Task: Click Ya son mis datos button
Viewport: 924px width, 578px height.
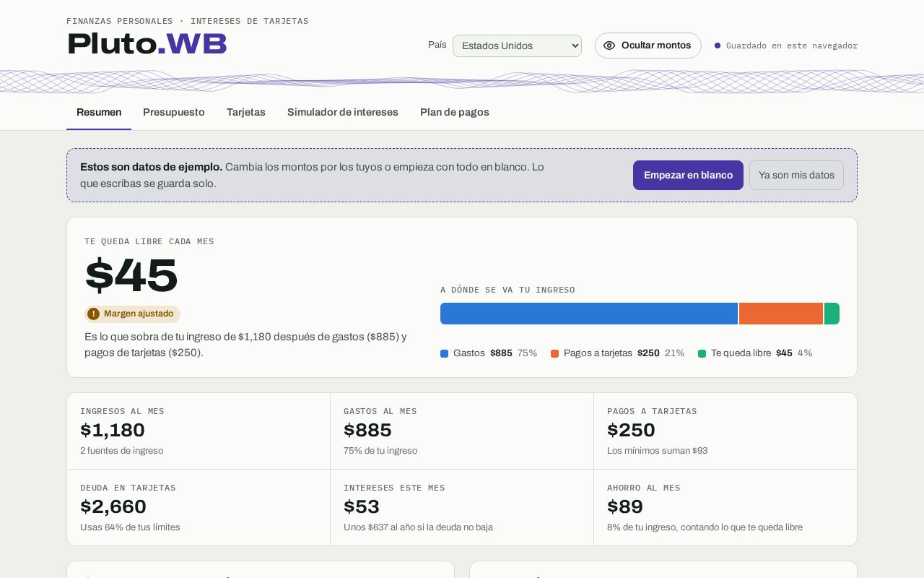Action: (796, 176)
